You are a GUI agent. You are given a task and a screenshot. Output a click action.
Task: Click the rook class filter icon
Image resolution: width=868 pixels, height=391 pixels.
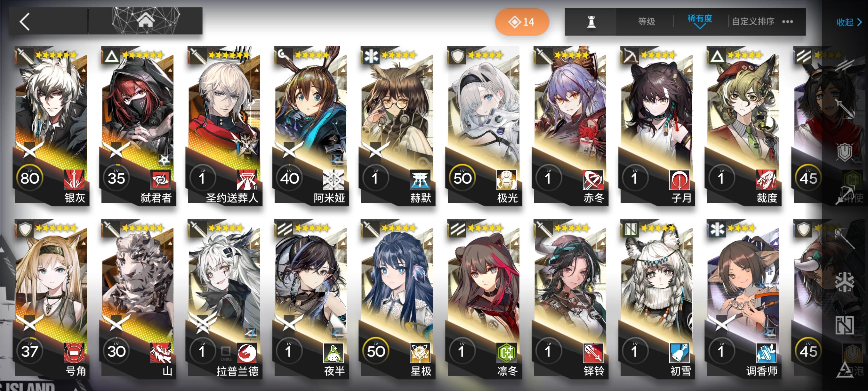591,22
